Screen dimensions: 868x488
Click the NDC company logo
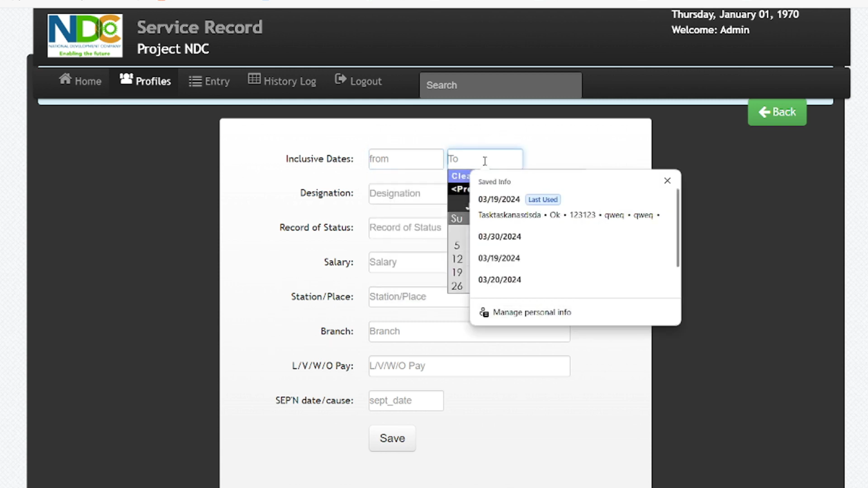point(85,36)
